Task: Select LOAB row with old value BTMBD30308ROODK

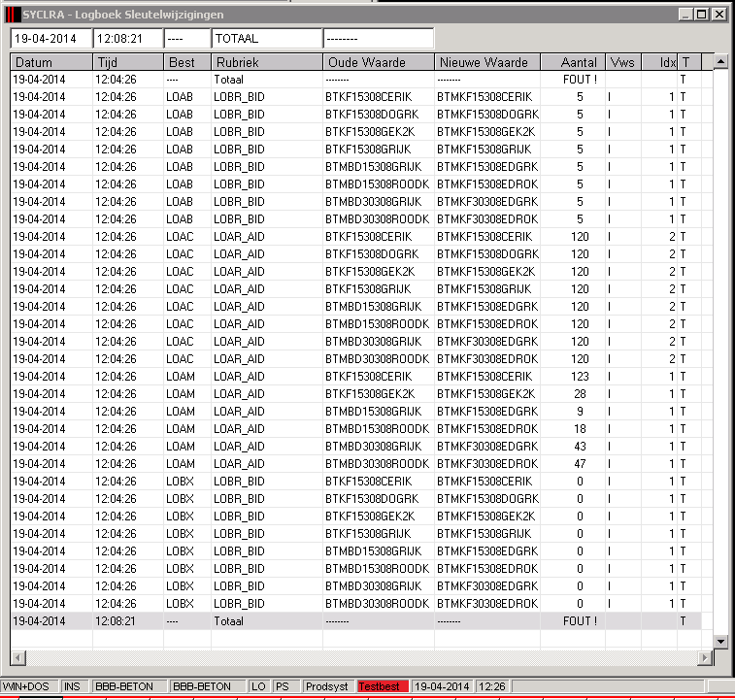Action: (x=355, y=219)
